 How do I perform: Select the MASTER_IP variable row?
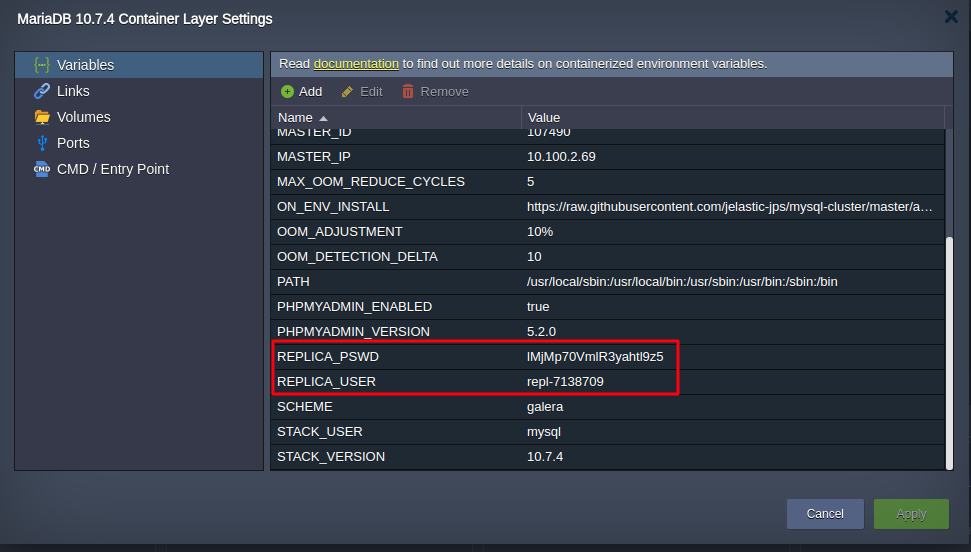point(608,157)
